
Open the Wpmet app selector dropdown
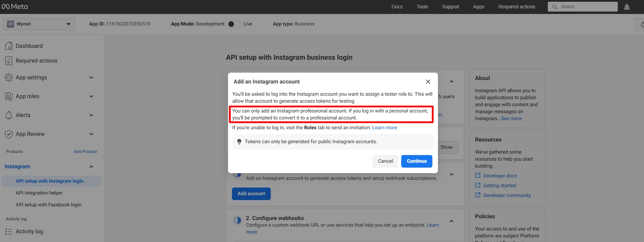point(39,24)
